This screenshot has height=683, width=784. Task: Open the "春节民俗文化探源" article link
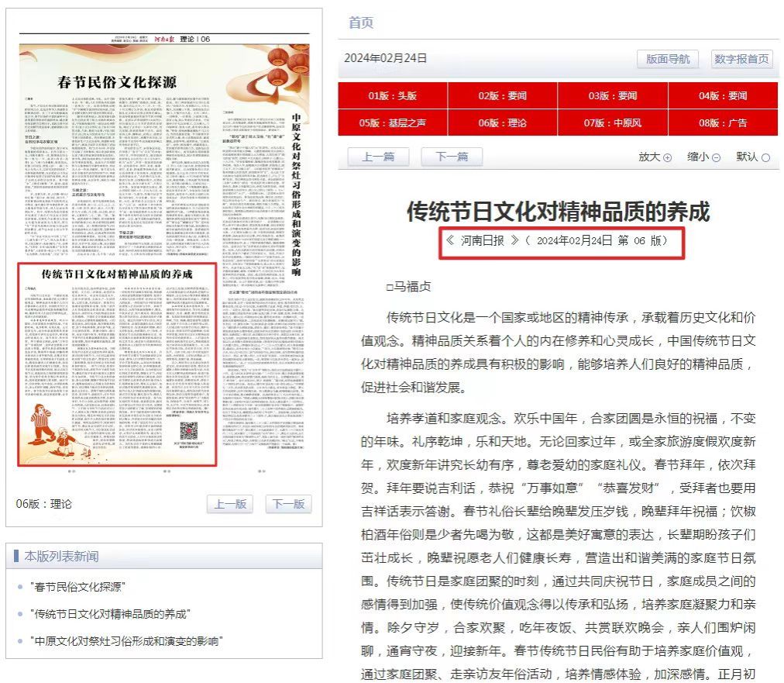point(77,587)
